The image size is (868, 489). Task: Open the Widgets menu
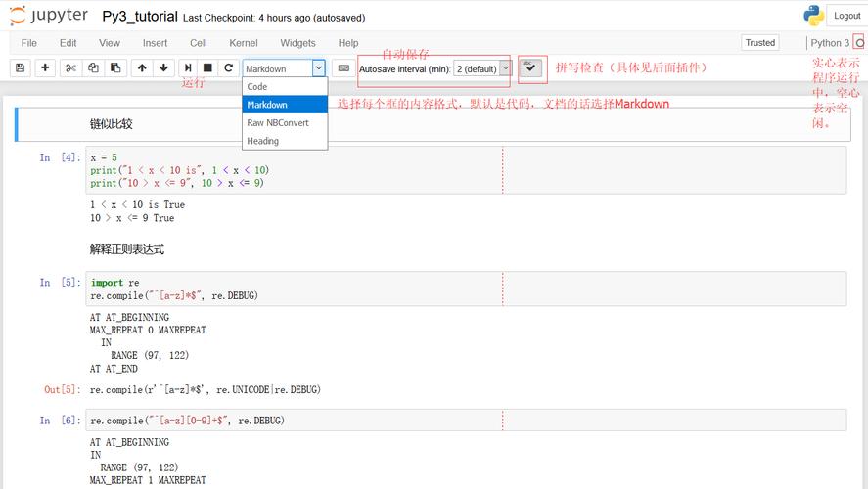(x=297, y=43)
